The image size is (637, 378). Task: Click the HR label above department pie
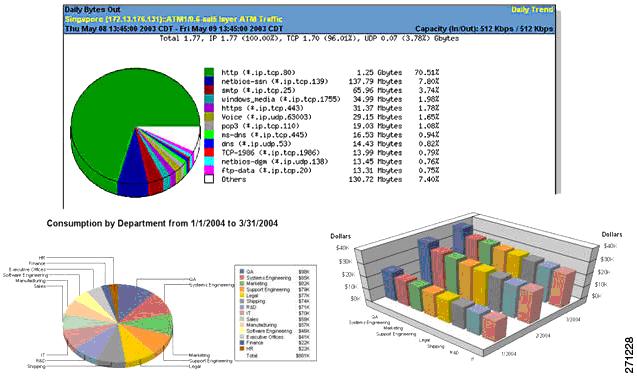click(41, 258)
